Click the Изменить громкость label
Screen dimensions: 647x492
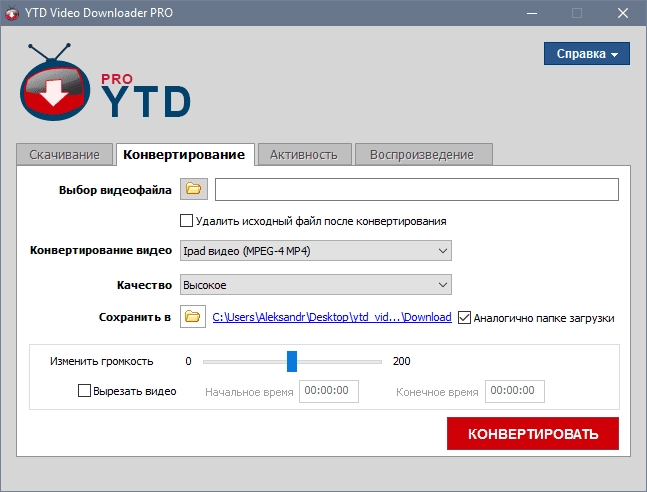(x=102, y=362)
